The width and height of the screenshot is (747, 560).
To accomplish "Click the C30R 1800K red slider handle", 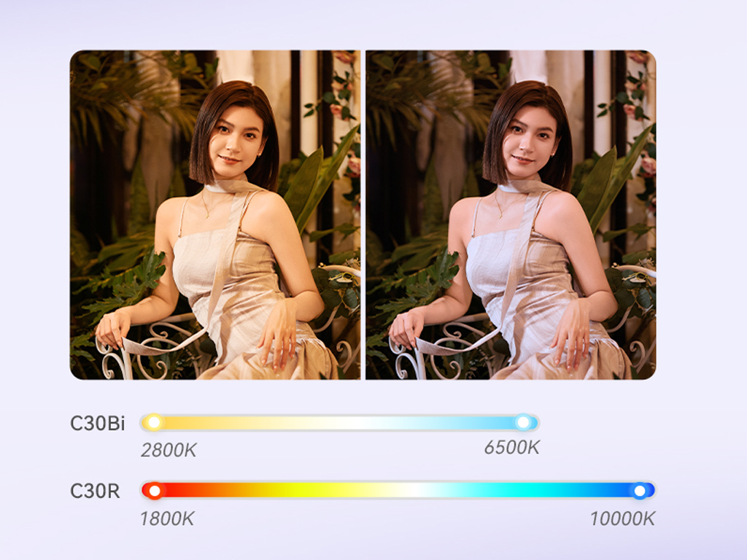I will pyautogui.click(x=155, y=491).
